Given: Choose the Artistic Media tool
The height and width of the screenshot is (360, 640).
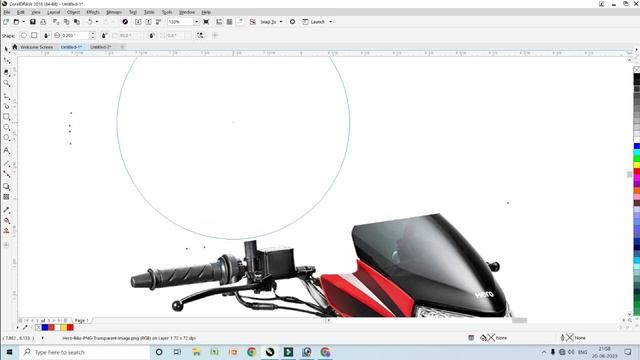Looking at the screenshot, I should (x=7, y=107).
